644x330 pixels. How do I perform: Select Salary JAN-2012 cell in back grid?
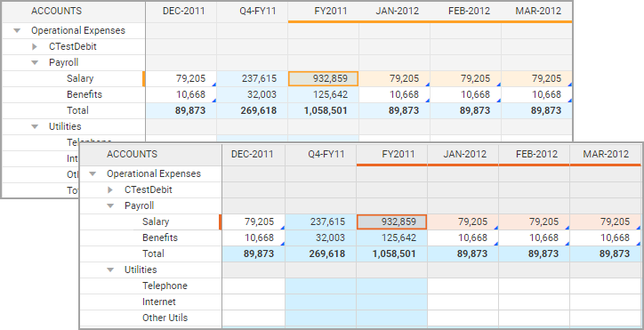(x=395, y=78)
